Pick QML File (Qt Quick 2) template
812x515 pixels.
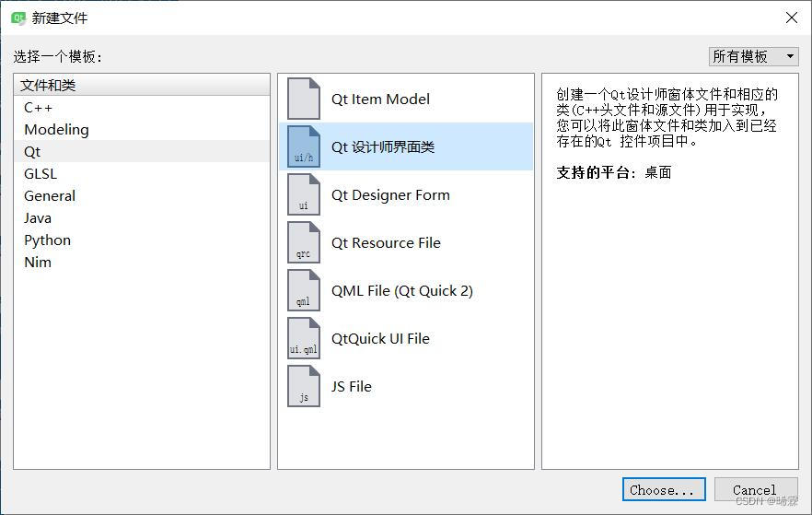(x=406, y=290)
